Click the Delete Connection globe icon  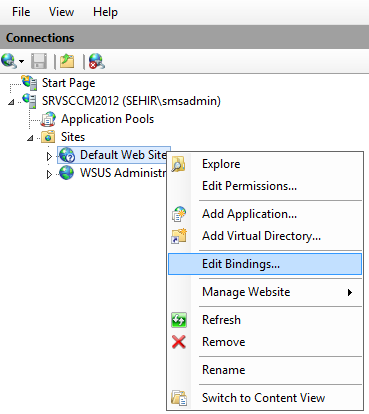(x=97, y=61)
